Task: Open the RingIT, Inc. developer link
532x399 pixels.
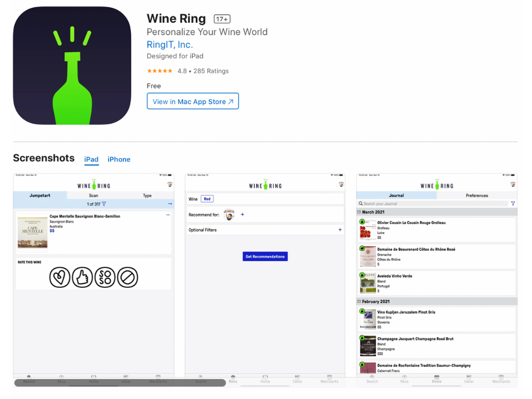Action: (170, 45)
